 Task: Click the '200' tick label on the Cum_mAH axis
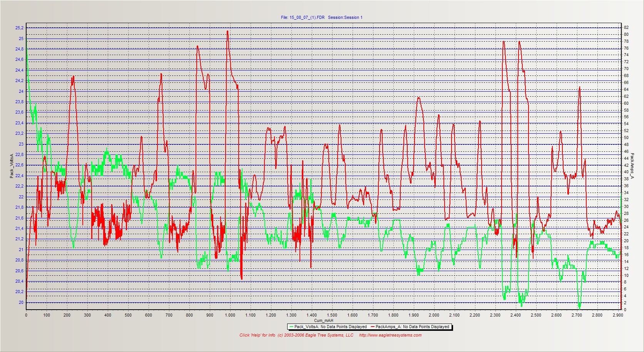click(x=67, y=315)
